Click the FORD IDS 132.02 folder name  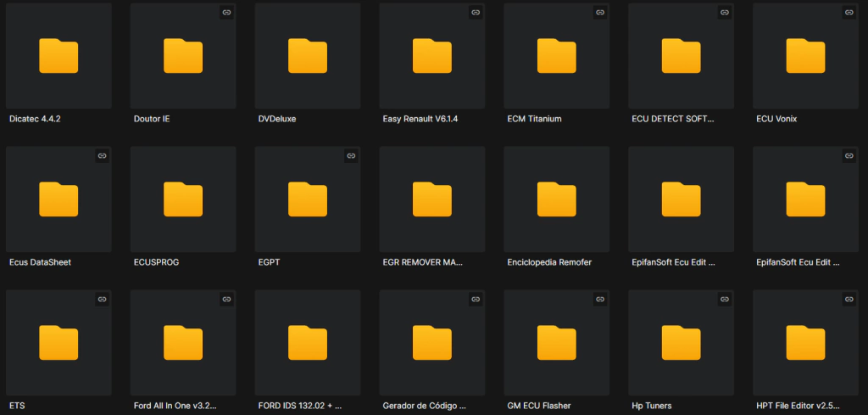click(x=300, y=406)
